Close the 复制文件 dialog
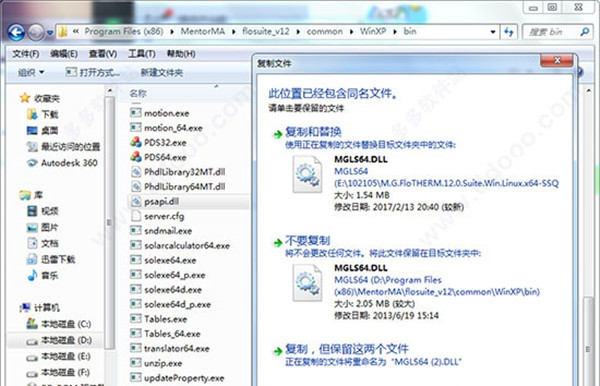 coord(557,60)
